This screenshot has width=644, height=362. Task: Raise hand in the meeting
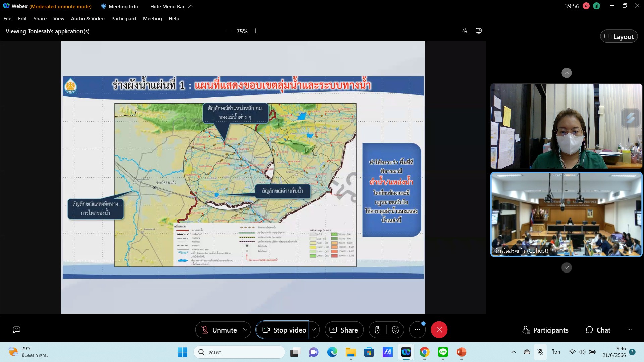[x=377, y=330]
